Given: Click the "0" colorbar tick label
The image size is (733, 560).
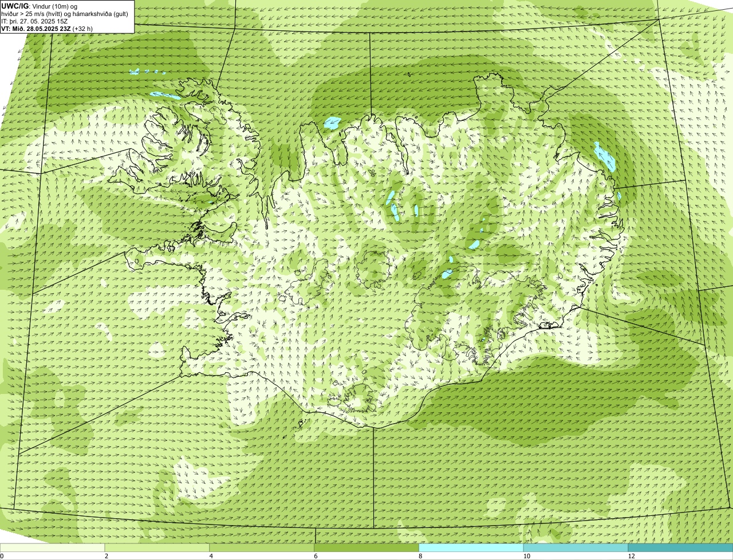Looking at the screenshot, I should (x=2, y=556).
